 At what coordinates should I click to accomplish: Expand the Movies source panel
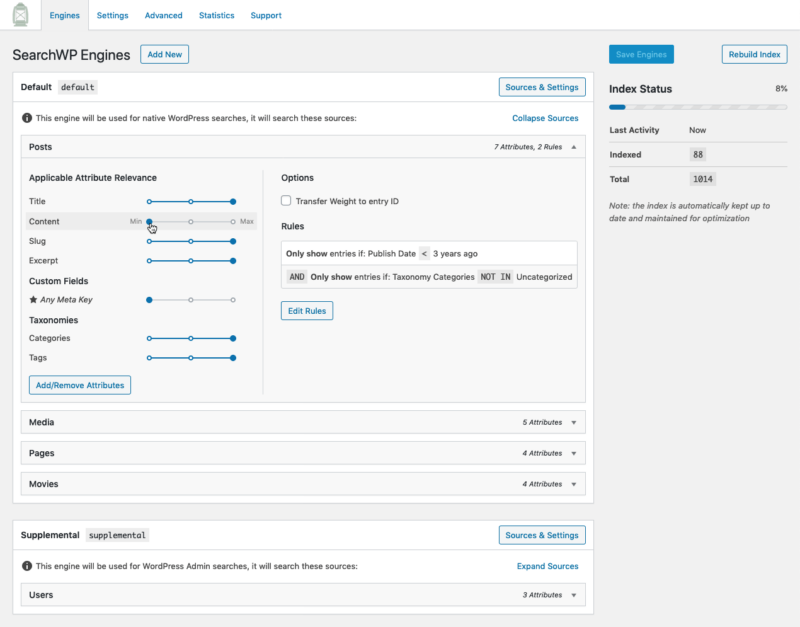point(303,484)
